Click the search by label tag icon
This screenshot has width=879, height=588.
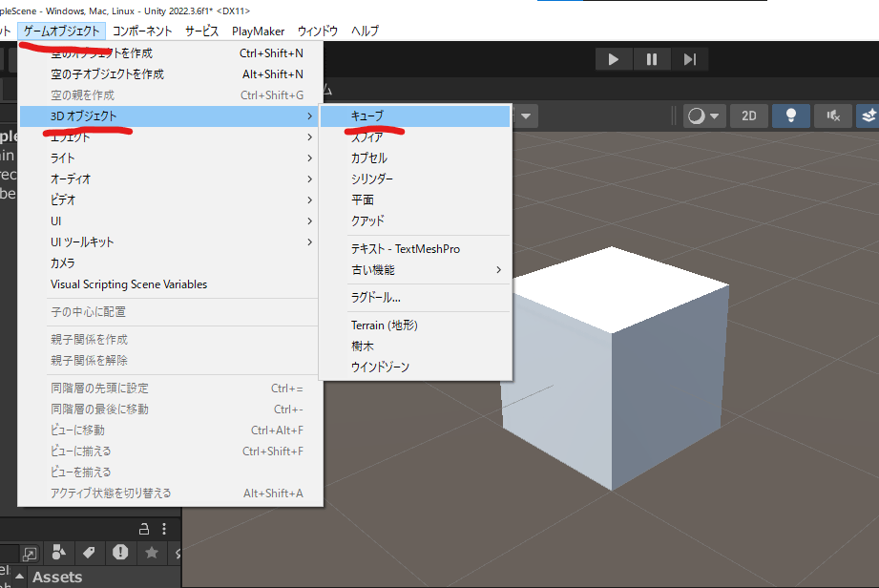(x=89, y=553)
